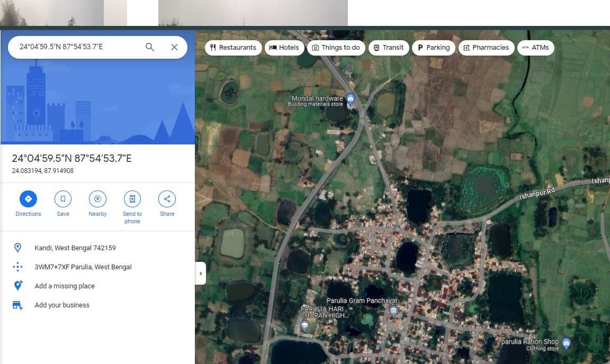Viewport: 610px width, 364px height.
Task: Copy plus code 3WM7+7XF Parulia
Action: click(x=83, y=267)
